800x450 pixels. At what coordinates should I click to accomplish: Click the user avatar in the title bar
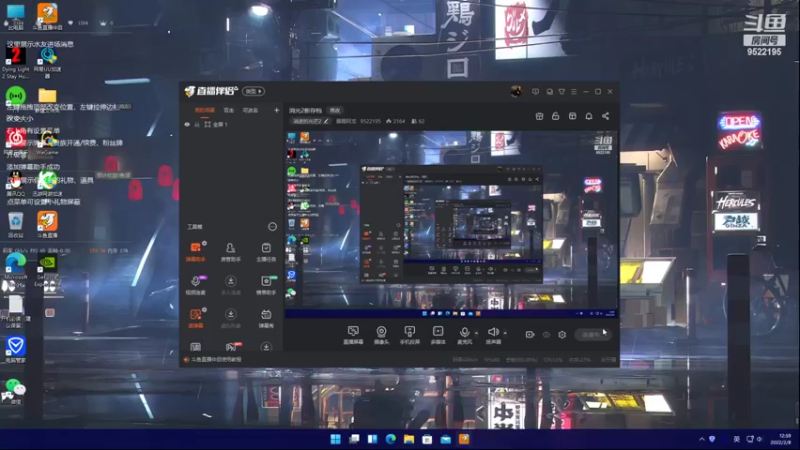(x=516, y=91)
